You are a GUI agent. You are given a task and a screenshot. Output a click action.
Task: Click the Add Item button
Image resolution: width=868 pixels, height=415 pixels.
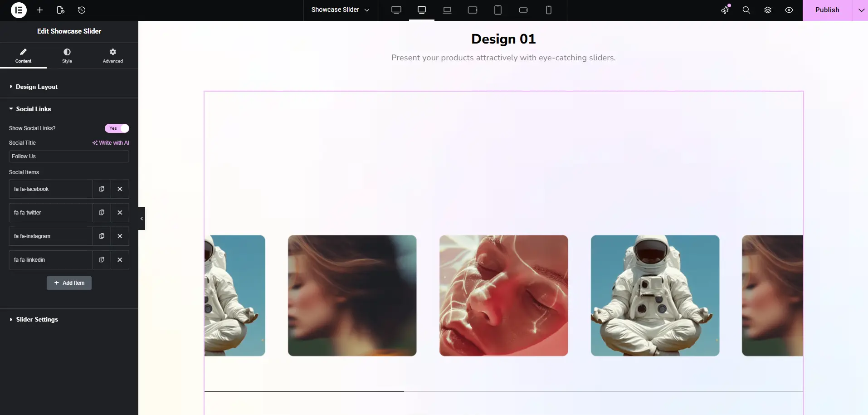tap(69, 283)
